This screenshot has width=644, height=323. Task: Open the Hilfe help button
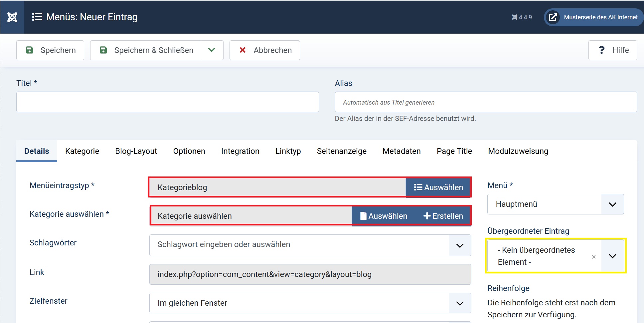(x=613, y=50)
